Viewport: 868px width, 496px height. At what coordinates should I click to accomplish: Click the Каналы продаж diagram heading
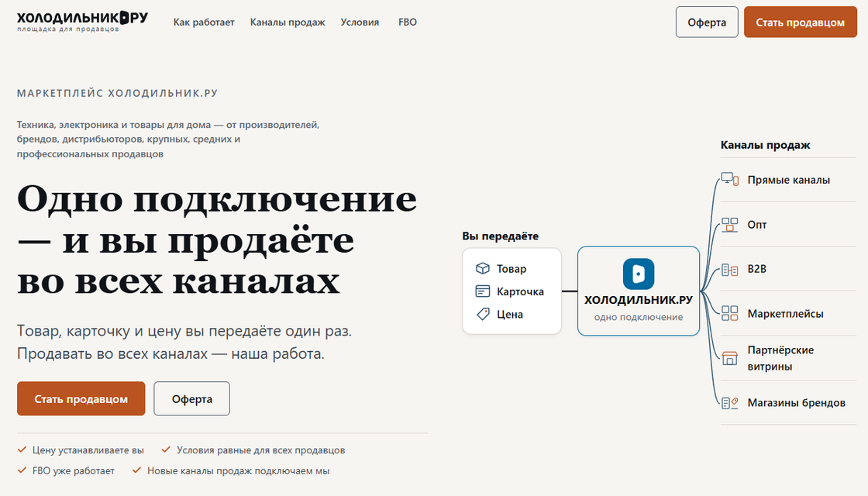(765, 145)
